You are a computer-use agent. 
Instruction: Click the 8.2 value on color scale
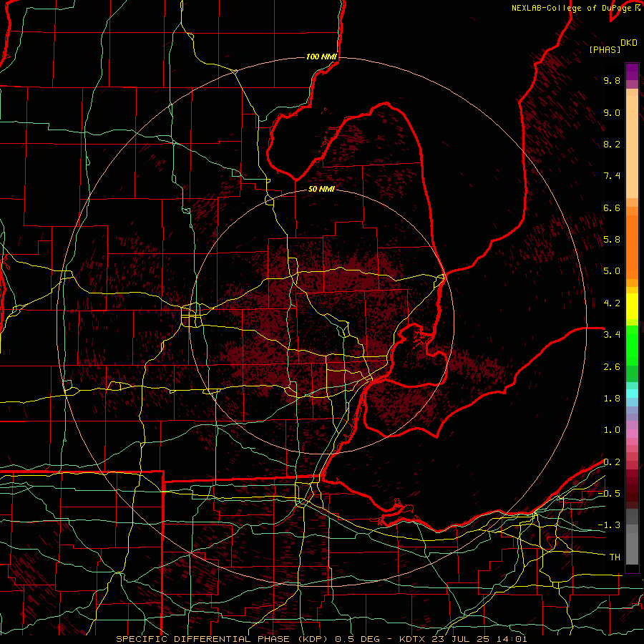[612, 144]
